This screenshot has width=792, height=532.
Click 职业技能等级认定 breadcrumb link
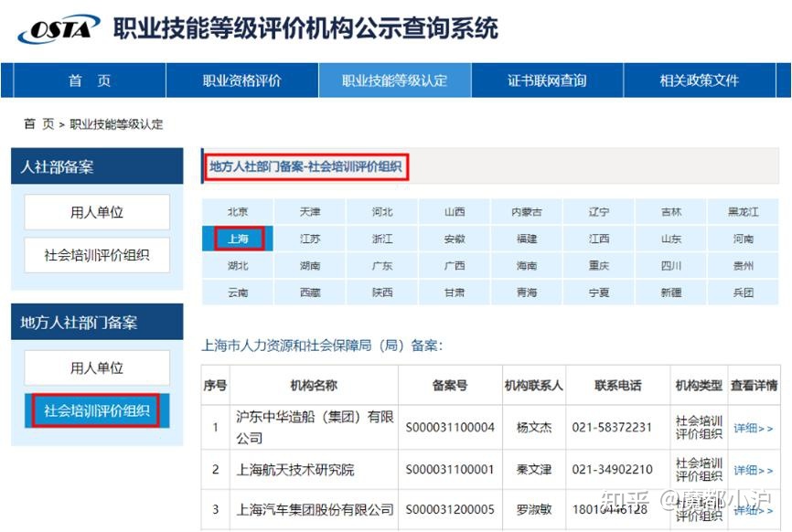click(116, 123)
